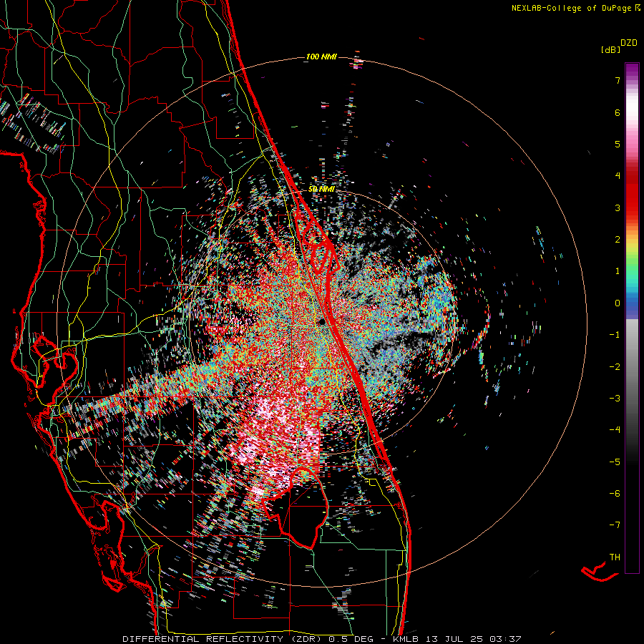Click the 4 tick label on scale
Viewport: 644px width, 644px height.
point(618,176)
